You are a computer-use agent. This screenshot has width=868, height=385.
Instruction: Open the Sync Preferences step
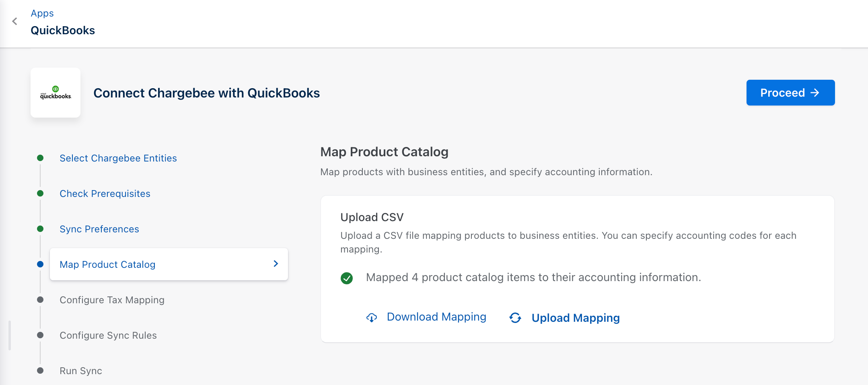click(99, 229)
